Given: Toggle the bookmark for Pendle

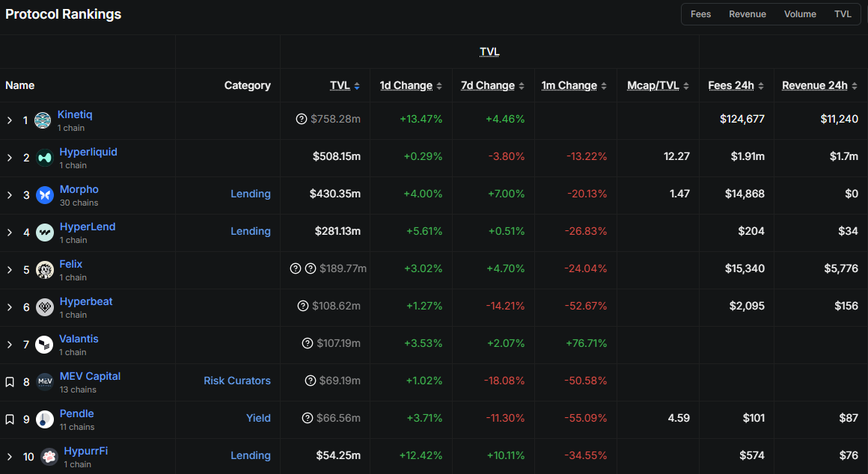Looking at the screenshot, I should click(x=9, y=419).
